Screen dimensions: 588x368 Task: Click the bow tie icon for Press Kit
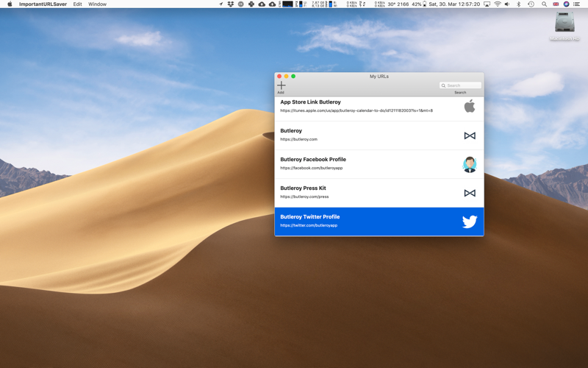tap(469, 193)
